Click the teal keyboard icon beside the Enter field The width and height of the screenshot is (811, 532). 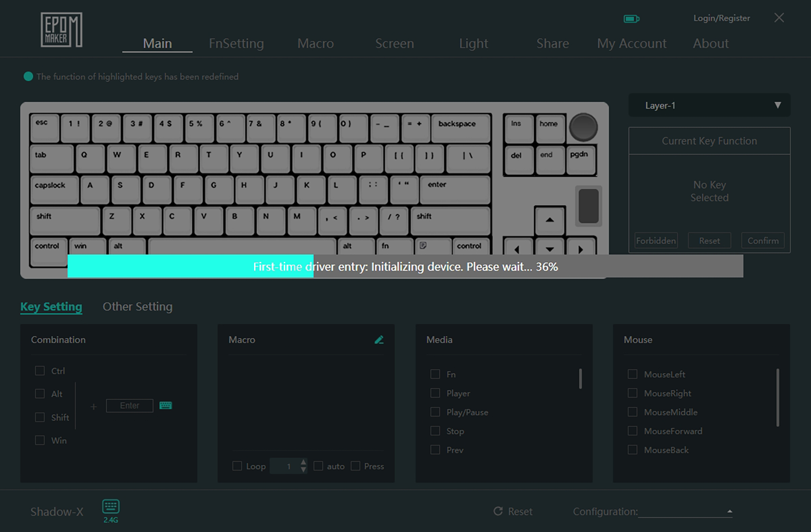(165, 405)
